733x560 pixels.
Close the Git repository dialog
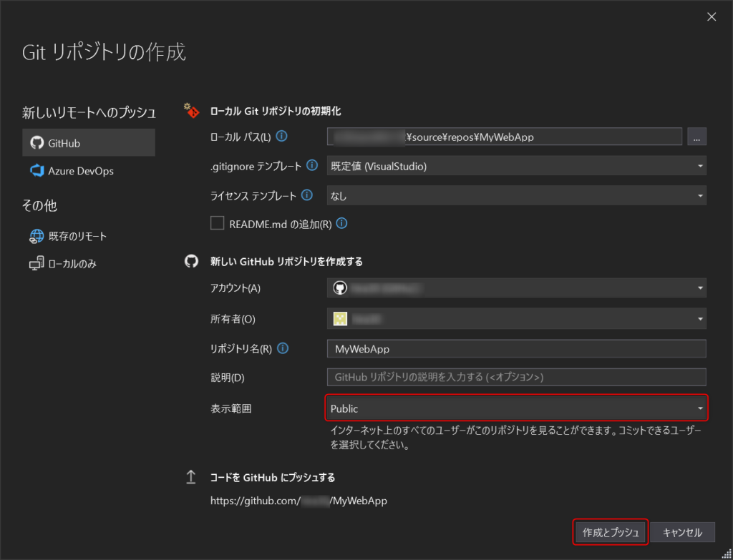(712, 17)
